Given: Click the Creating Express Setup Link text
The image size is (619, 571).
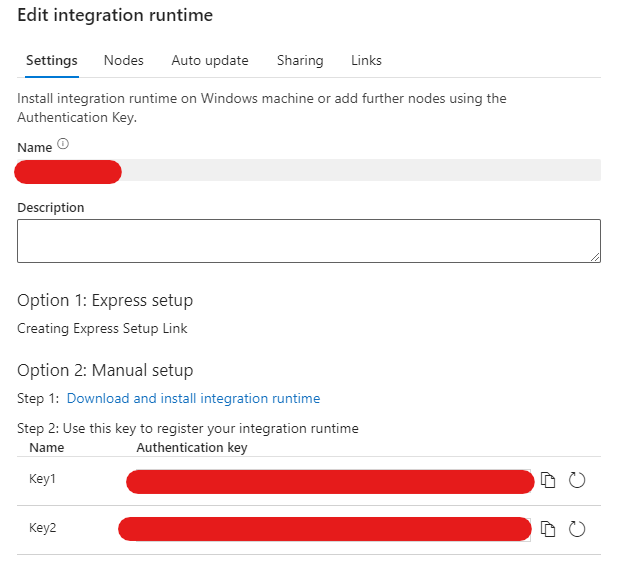Looking at the screenshot, I should (102, 328).
